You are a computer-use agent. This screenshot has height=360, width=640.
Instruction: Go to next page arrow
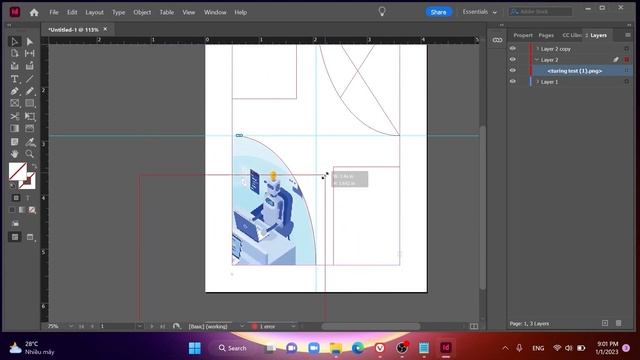(x=152, y=326)
